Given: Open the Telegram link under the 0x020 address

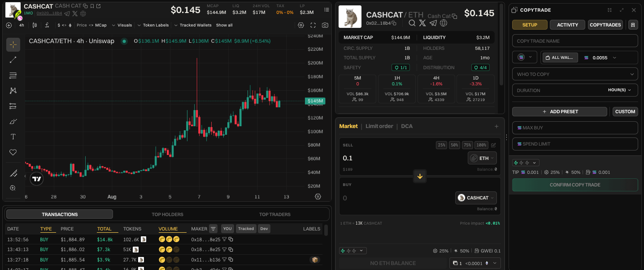Looking at the screenshot, I should 67,13.
